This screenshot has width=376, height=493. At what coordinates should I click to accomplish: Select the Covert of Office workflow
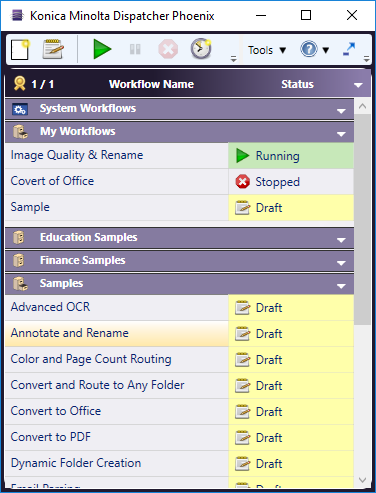click(x=117, y=181)
